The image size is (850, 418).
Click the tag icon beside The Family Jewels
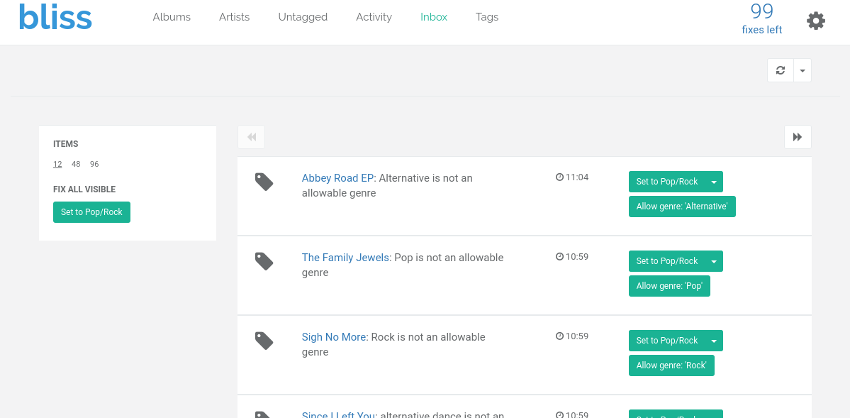[x=264, y=261]
